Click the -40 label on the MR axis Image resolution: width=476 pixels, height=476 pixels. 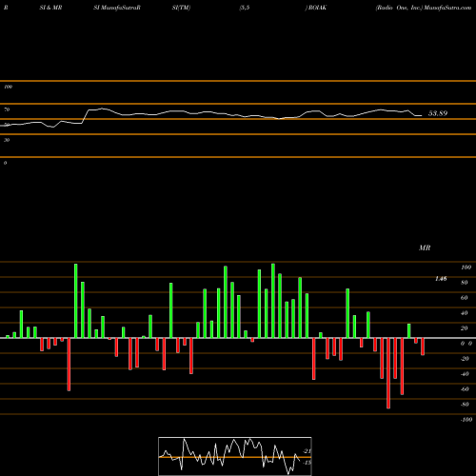[465, 374]
